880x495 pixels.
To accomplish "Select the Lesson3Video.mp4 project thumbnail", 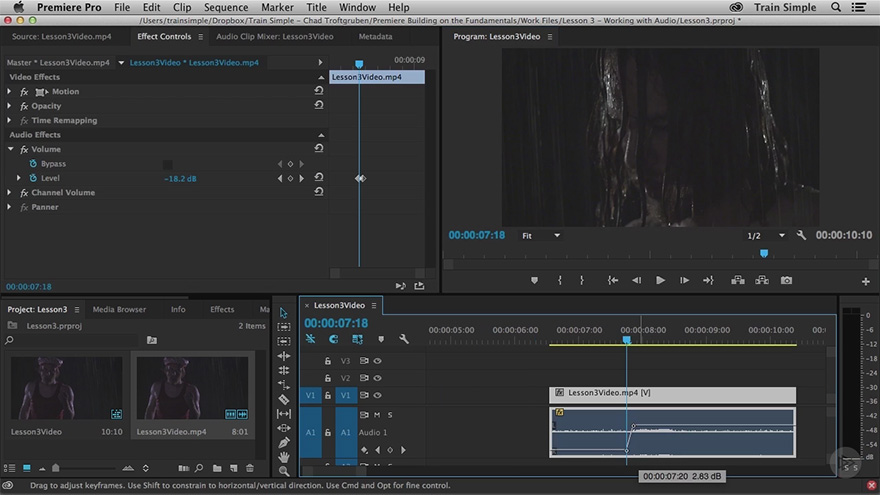I will click(192, 388).
